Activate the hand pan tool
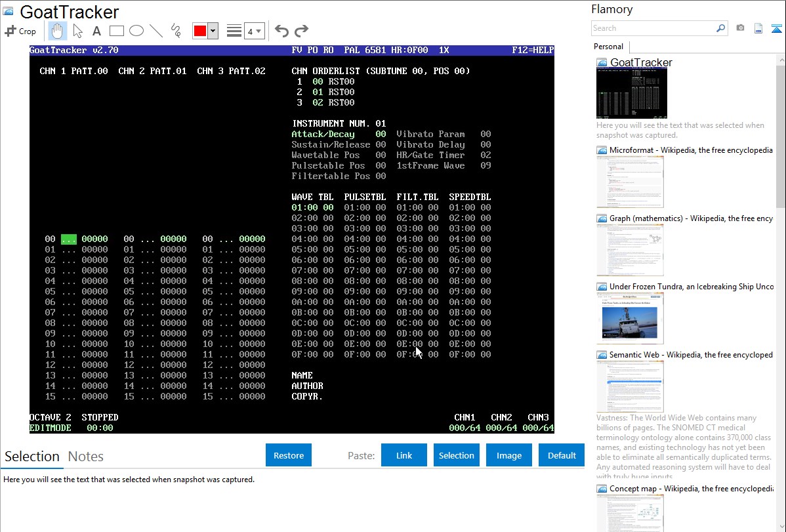This screenshot has width=786, height=532. tap(57, 31)
